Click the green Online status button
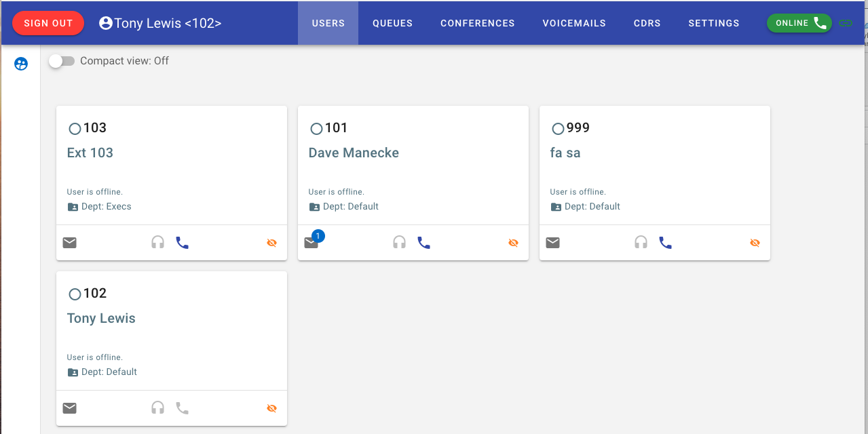Image resolution: width=868 pixels, height=434 pixels. pyautogui.click(x=799, y=23)
